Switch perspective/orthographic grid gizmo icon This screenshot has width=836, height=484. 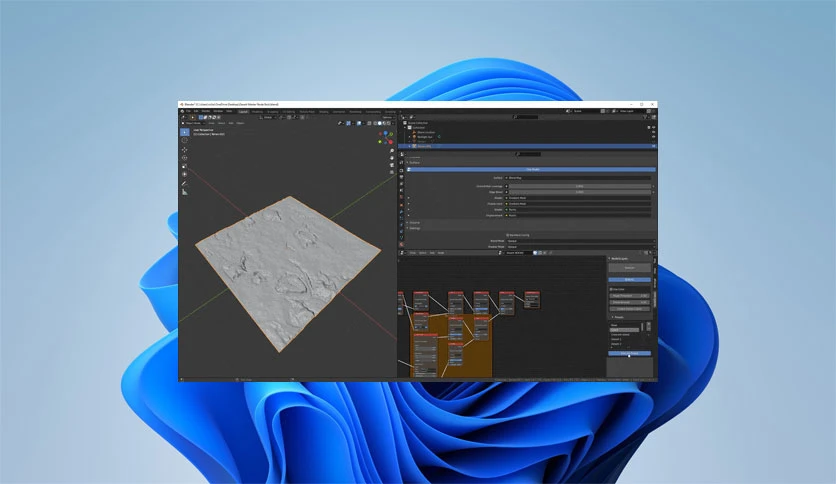point(392,172)
